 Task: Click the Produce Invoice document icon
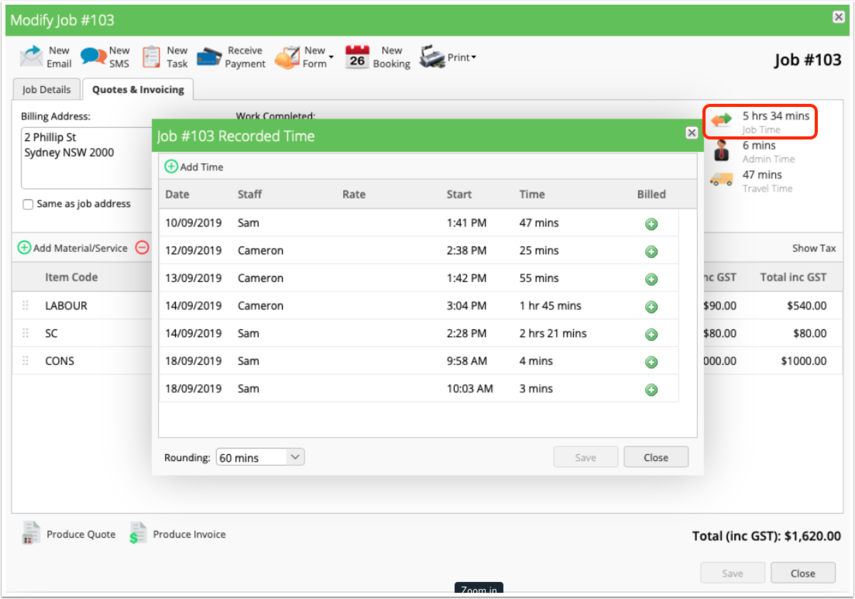click(138, 533)
